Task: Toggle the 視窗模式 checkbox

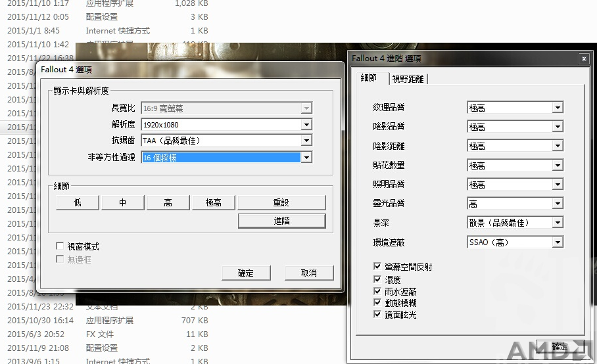Action: click(60, 246)
